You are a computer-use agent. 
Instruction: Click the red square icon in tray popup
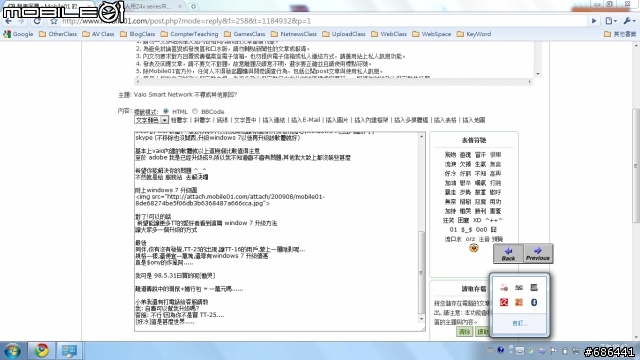(504, 302)
